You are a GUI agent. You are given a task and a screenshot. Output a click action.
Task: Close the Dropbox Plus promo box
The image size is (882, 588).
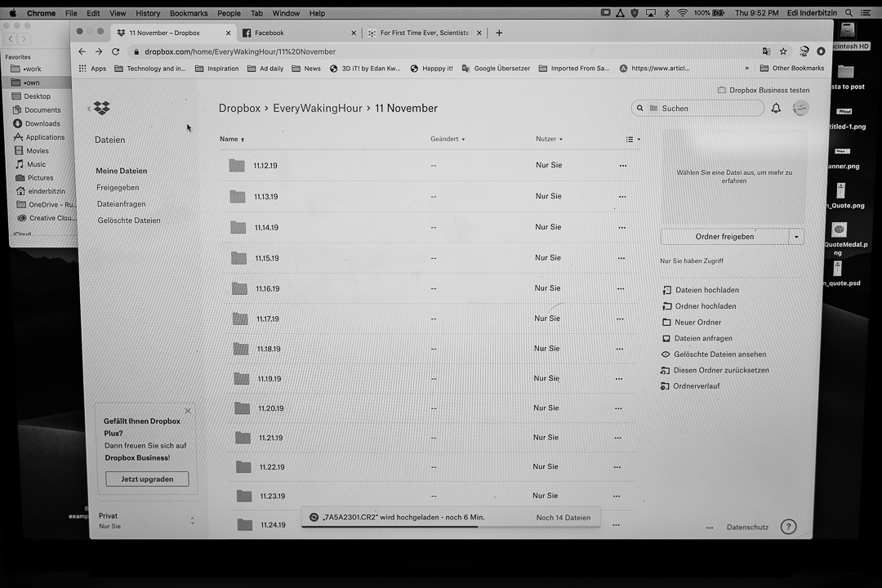pos(188,411)
